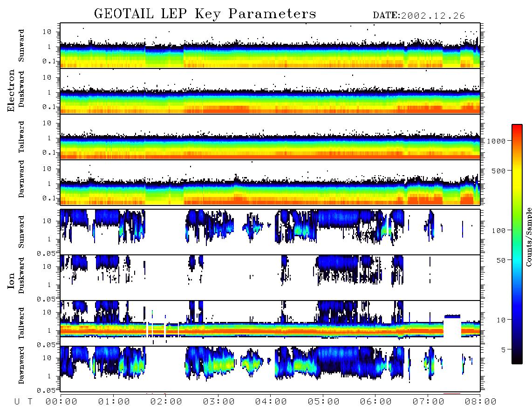
Task: Click the Ion Tailward orange band
Action: point(251,330)
